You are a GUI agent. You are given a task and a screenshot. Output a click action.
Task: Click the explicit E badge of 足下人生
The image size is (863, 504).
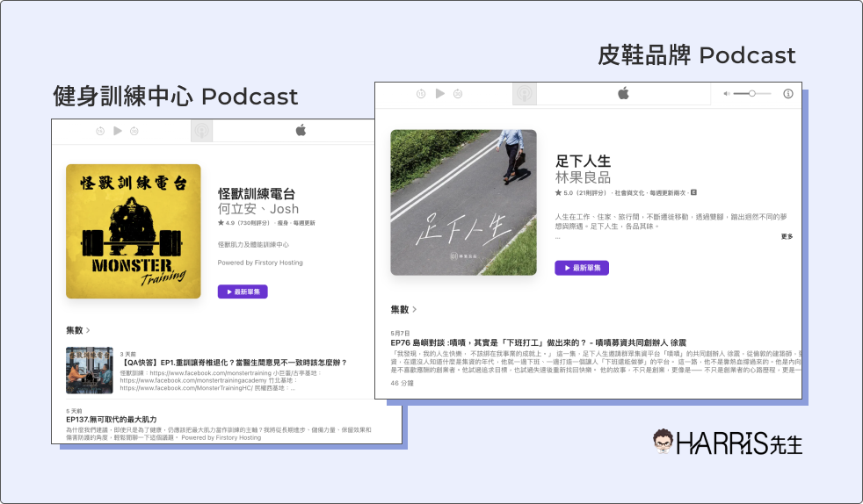(x=693, y=192)
